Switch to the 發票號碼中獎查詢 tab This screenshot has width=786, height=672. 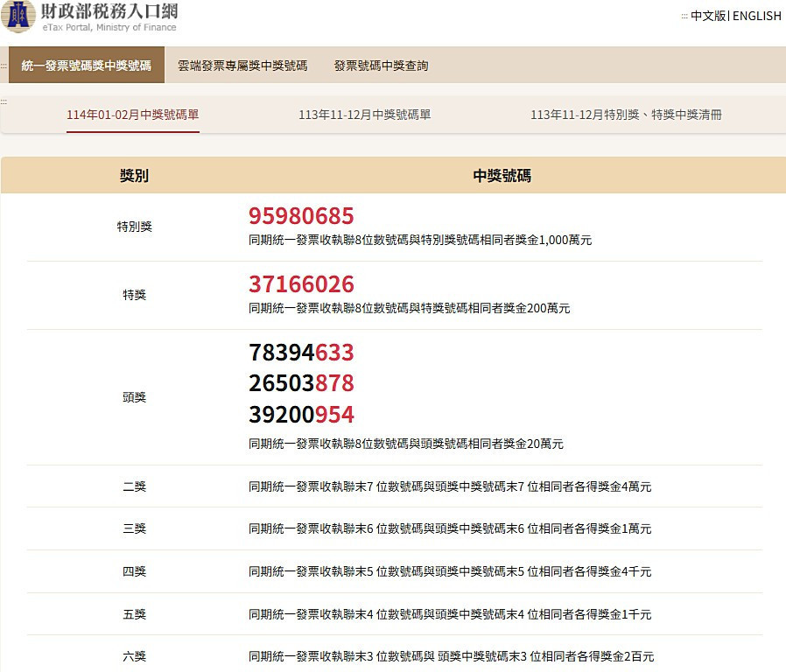(378, 64)
